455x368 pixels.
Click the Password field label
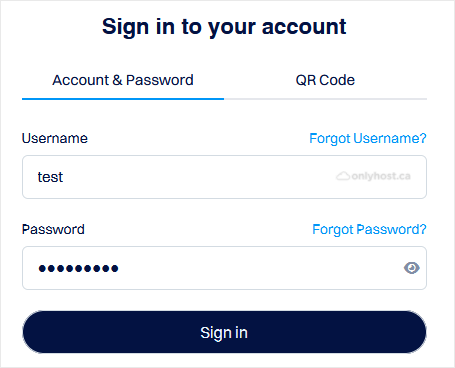point(53,229)
